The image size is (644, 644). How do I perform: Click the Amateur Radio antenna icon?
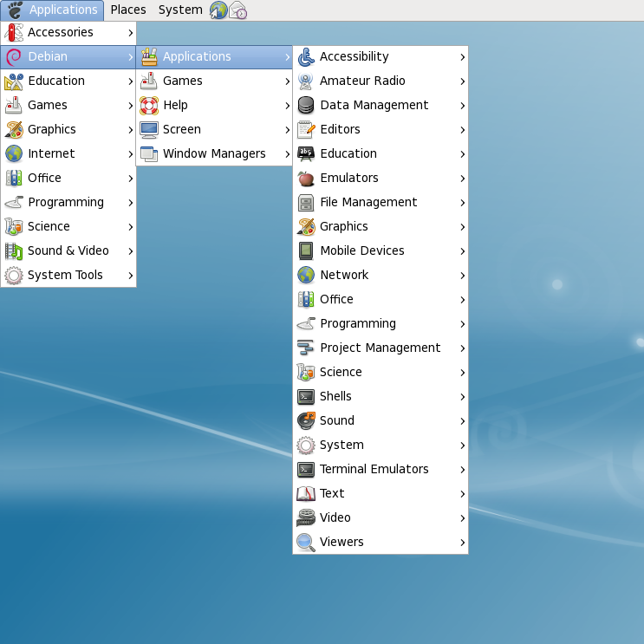306,81
